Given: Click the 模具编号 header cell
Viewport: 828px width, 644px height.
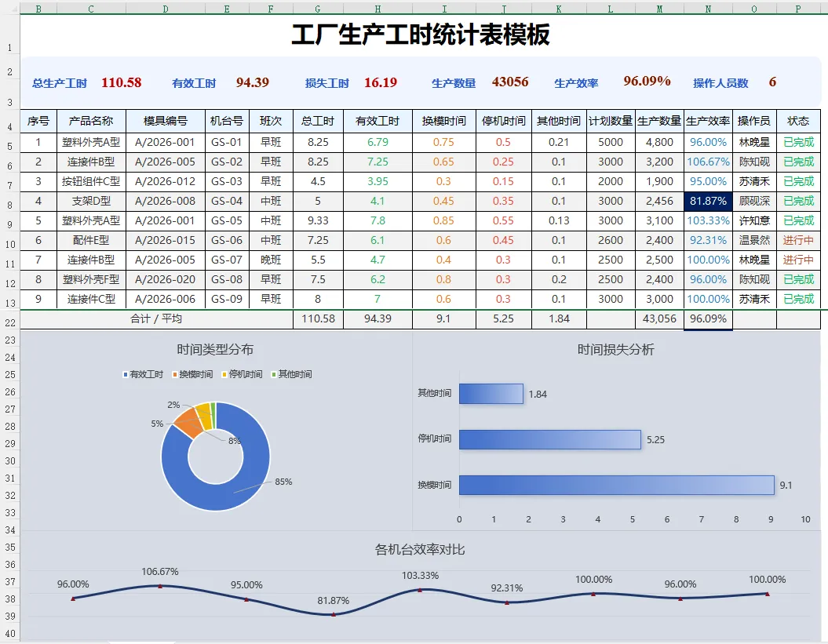Looking at the screenshot, I should tap(166, 121).
